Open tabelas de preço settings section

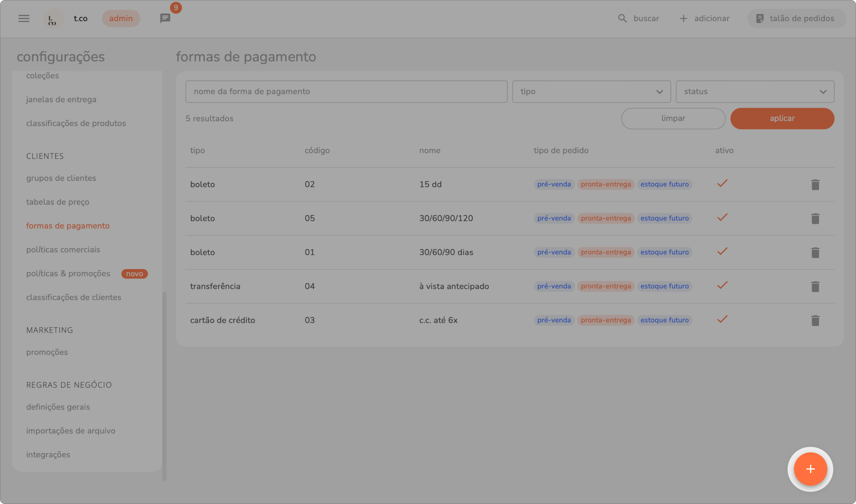click(x=58, y=202)
